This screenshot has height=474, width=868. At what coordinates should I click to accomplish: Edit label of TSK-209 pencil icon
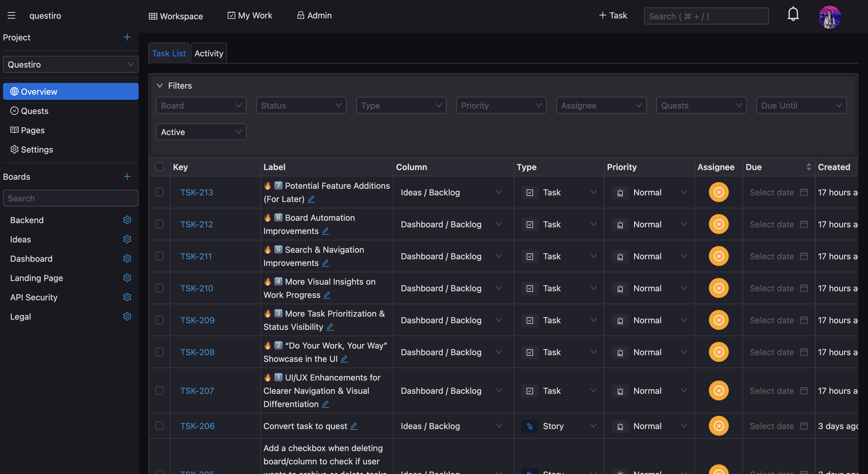tap(330, 327)
